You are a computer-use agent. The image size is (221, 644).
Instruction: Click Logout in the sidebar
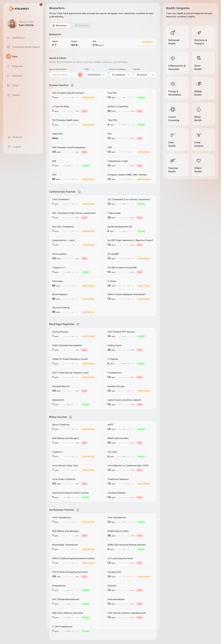pos(17,147)
